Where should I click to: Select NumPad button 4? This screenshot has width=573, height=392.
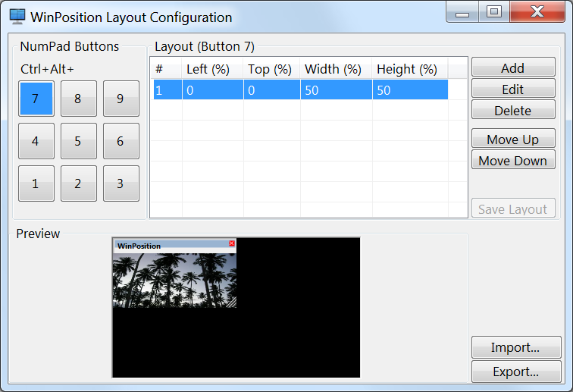coord(36,141)
